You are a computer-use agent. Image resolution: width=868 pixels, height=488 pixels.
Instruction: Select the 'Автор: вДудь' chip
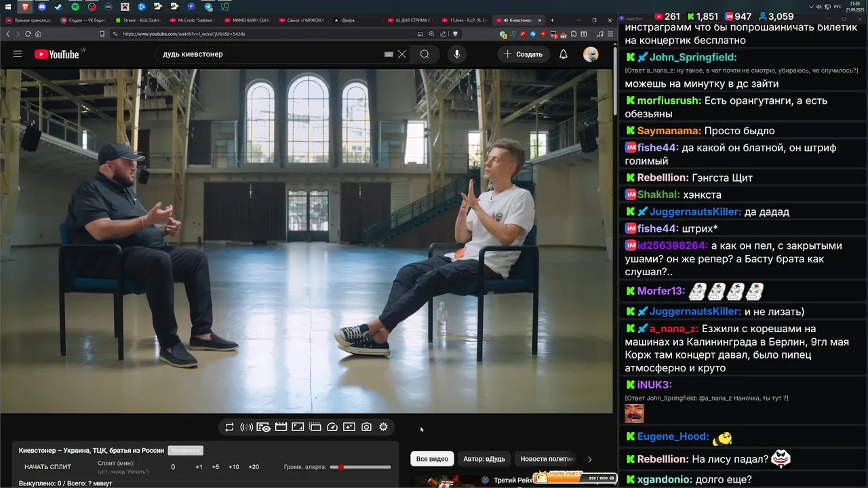[484, 459]
